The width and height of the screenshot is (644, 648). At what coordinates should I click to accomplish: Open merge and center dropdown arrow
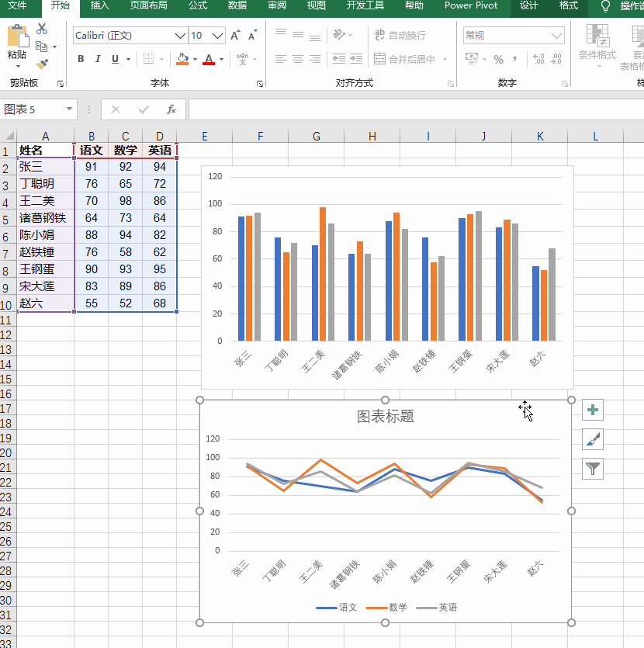(445, 60)
